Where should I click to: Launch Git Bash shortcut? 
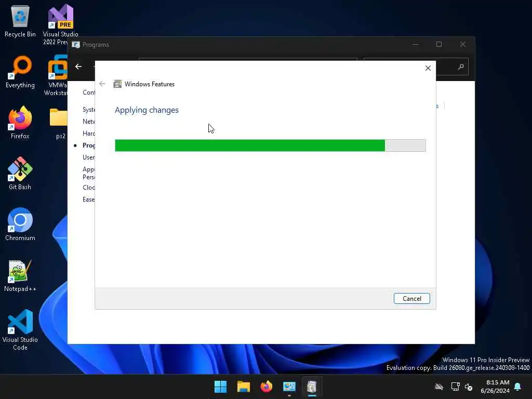20,174
